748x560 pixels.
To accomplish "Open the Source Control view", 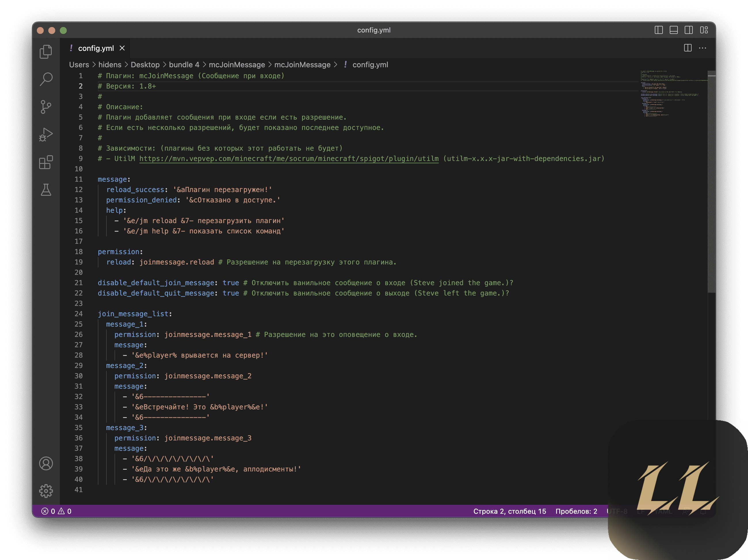I will pyautogui.click(x=46, y=107).
